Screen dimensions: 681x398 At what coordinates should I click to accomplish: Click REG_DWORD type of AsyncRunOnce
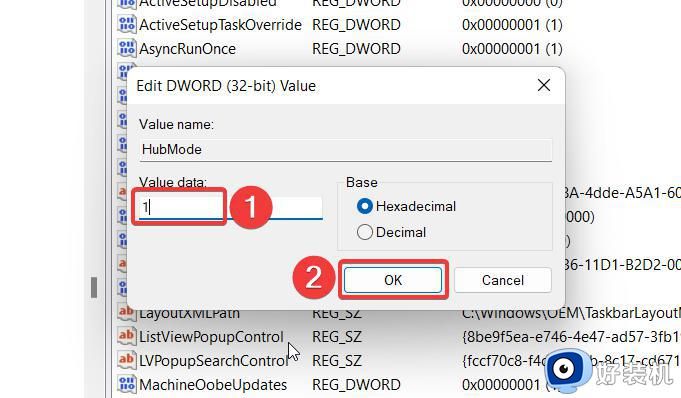click(356, 49)
